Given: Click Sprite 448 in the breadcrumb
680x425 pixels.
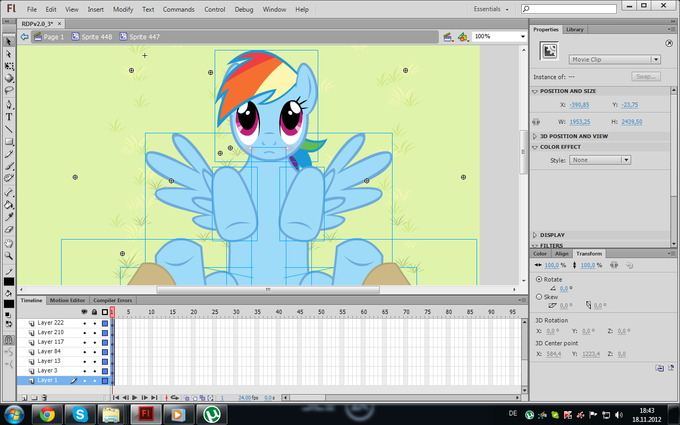Looking at the screenshot, I should [92, 37].
